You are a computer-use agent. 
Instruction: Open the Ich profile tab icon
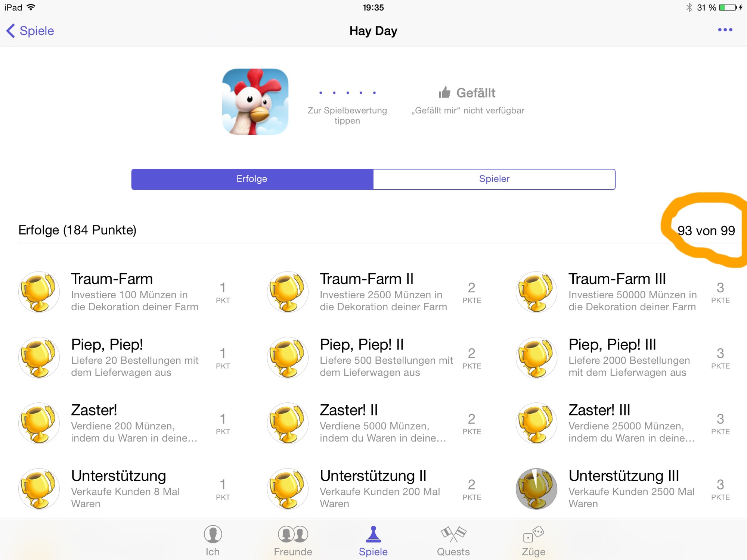click(x=213, y=534)
